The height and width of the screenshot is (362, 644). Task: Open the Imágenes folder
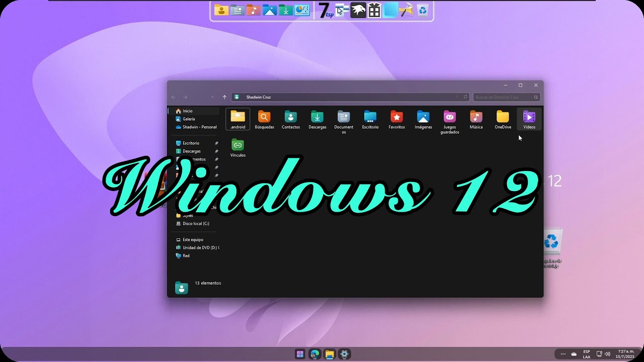pos(423,120)
